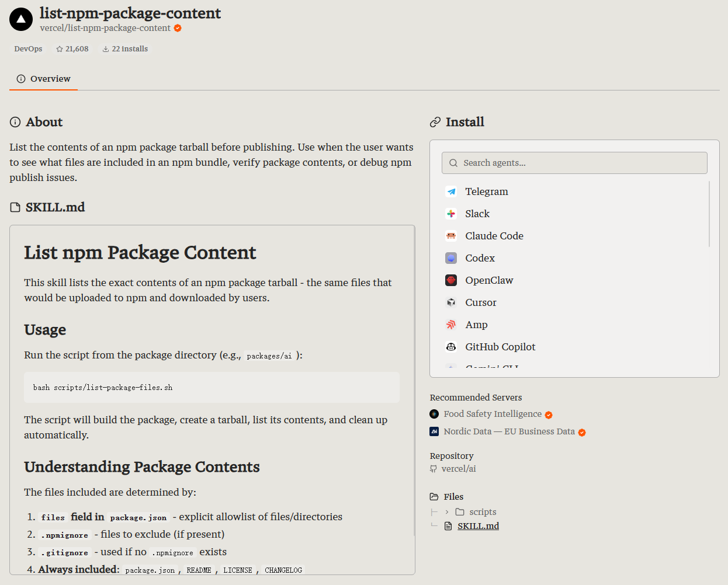Screen dimensions: 728x585
Task: Select the Slack agent icon
Action: click(451, 214)
